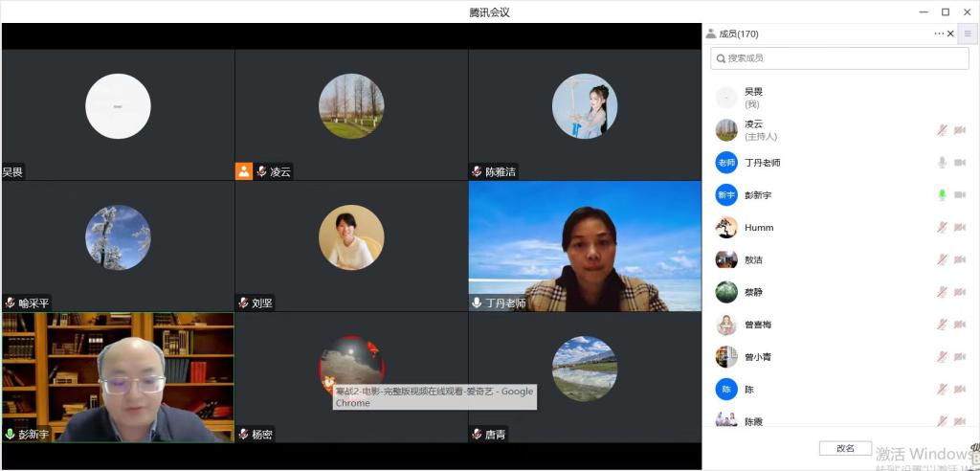Click 曾小青's camera-off icon
The width and height of the screenshot is (980, 471).
pos(960,357)
